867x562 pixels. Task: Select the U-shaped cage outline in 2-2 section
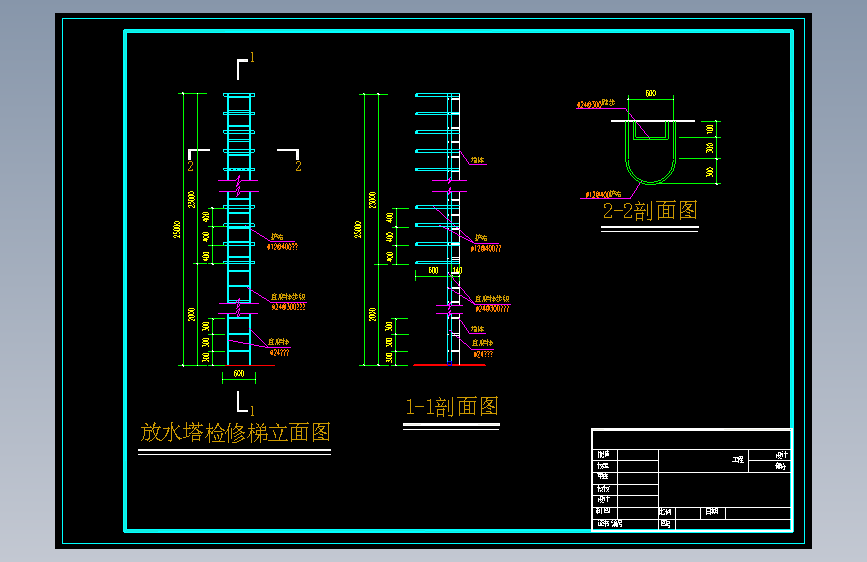[x=650, y=153]
